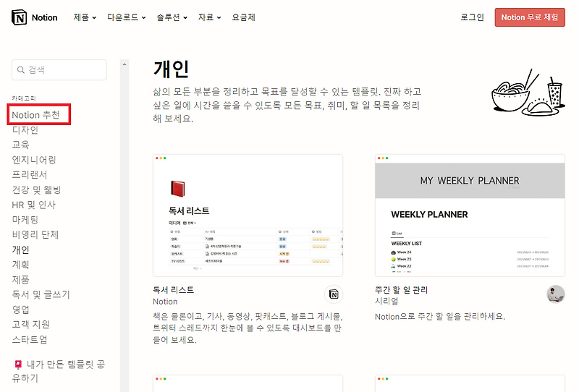
Task: Select the 독서 및 글쓰기 category
Action: coord(41,294)
